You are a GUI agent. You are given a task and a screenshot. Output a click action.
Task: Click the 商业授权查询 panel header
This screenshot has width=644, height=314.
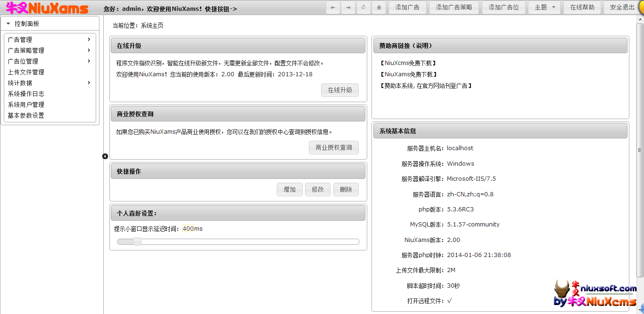(238, 114)
